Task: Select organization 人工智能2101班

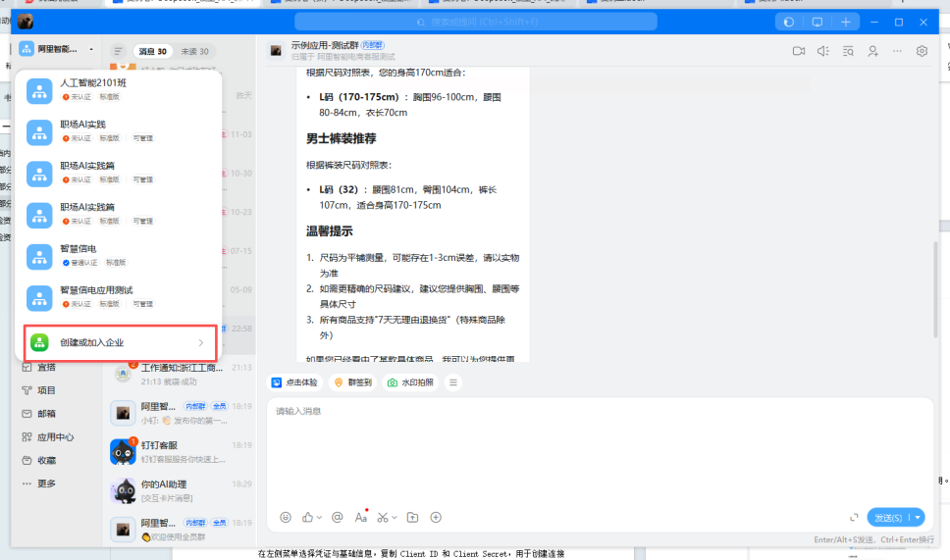Action: 119,89
